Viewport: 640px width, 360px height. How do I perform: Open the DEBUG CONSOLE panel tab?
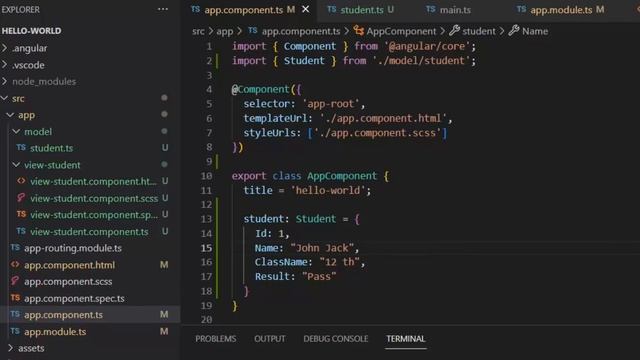pyautogui.click(x=336, y=339)
